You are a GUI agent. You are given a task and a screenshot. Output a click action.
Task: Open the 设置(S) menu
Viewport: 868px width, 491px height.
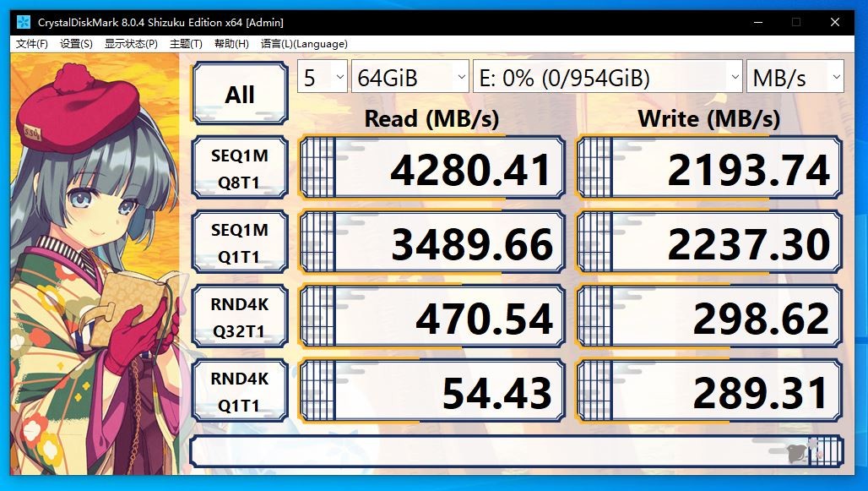(76, 44)
